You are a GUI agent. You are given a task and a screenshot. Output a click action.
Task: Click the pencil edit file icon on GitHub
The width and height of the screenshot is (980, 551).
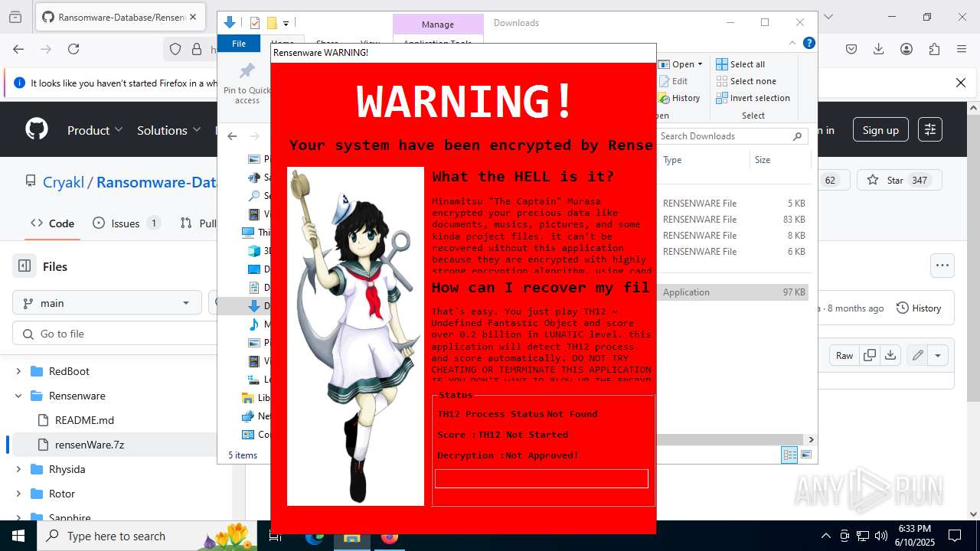point(917,355)
